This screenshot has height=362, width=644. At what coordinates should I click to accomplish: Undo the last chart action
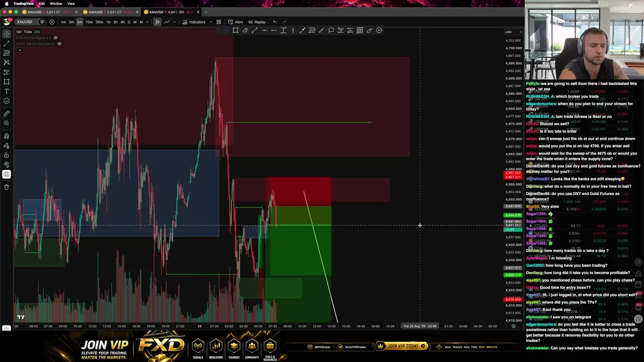click(x=275, y=22)
